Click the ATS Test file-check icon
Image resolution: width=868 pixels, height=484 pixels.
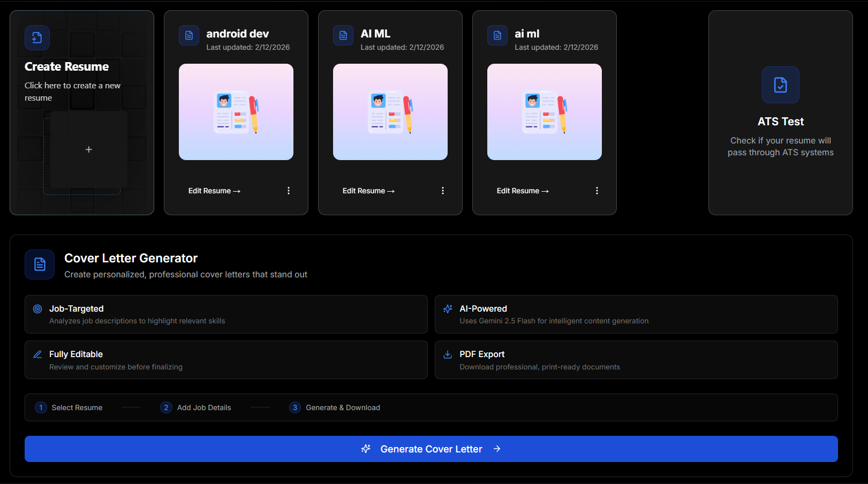781,85
